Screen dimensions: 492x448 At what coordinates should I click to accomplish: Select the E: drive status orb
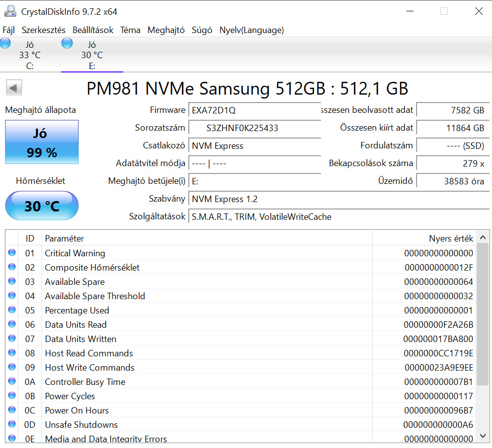[x=67, y=43]
